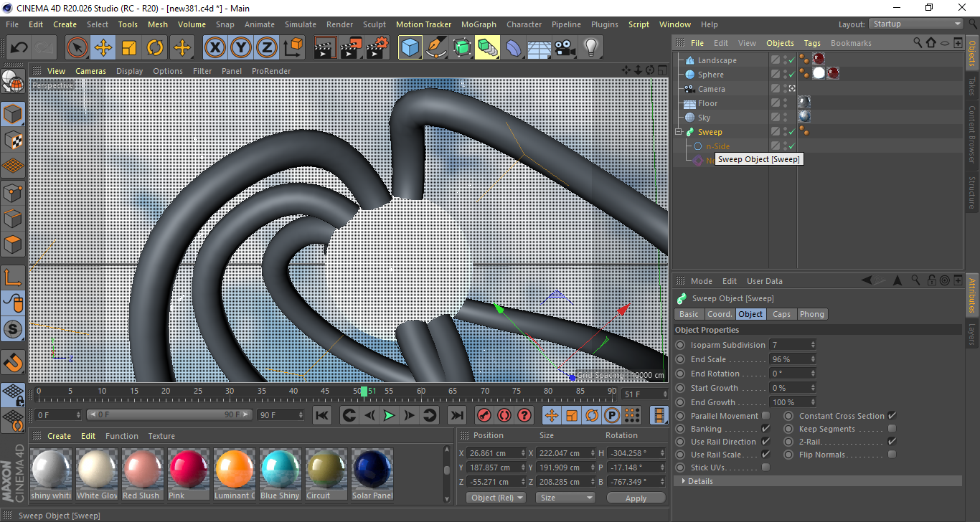The width and height of the screenshot is (980, 522).
Task: Select the Landscape object in list
Action: pyautogui.click(x=717, y=60)
